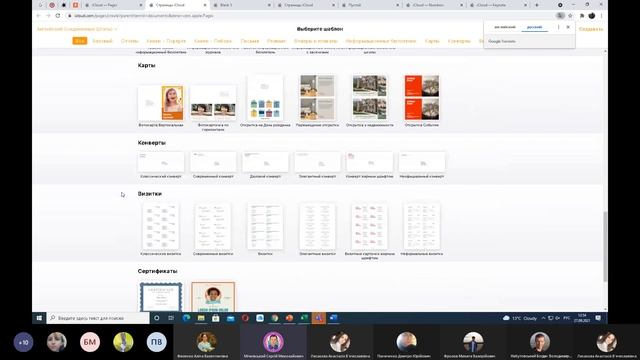This screenshot has height=360, width=640.
Task: Select the 'ПВ' participant avatar
Action: [x=157, y=342]
